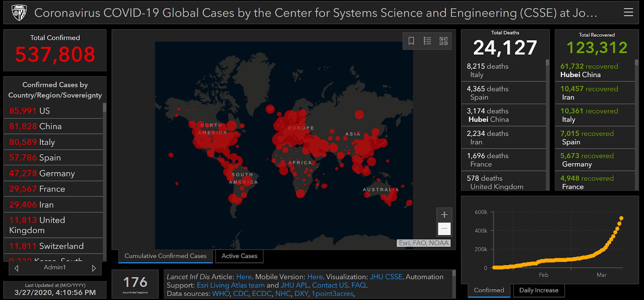Open the map bookmarks icon
This screenshot has width=644, height=300.
click(411, 41)
